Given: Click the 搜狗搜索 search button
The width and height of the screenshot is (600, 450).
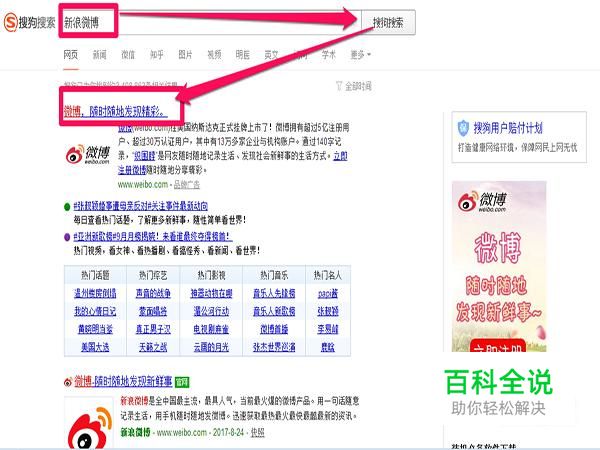Looking at the screenshot, I should point(388,23).
